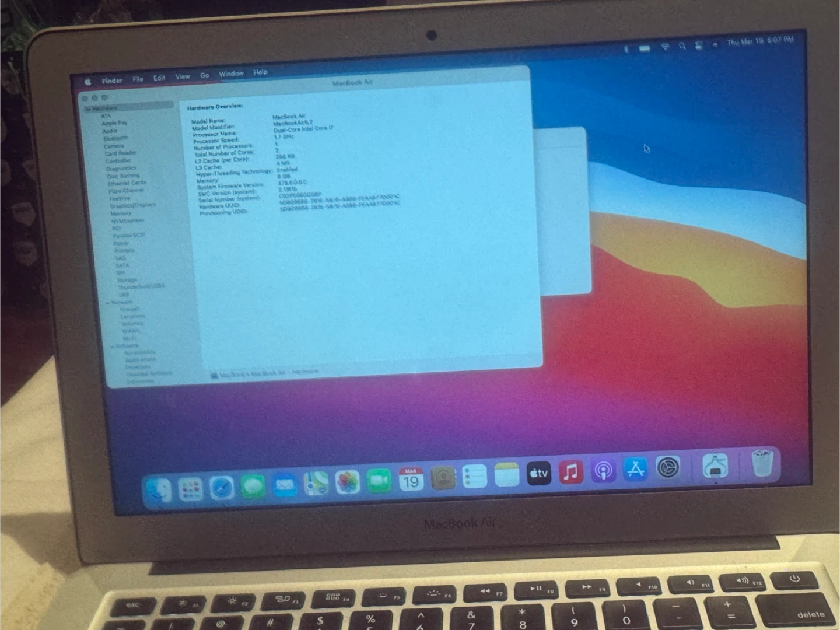Viewport: 840px width, 630px height.
Task: Open Reminders app in the dock
Action: coord(475,477)
